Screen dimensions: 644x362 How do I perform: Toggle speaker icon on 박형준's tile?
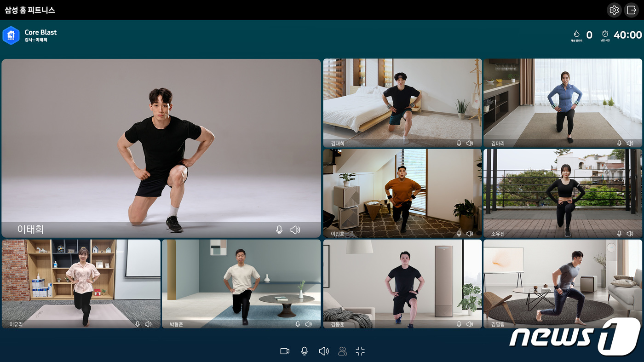click(x=308, y=324)
